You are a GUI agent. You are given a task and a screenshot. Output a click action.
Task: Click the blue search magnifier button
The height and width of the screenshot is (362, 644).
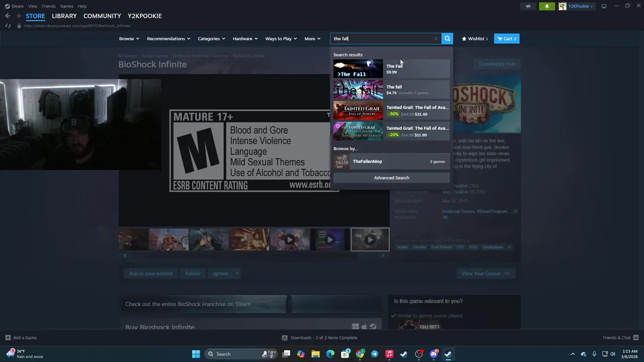point(447,39)
